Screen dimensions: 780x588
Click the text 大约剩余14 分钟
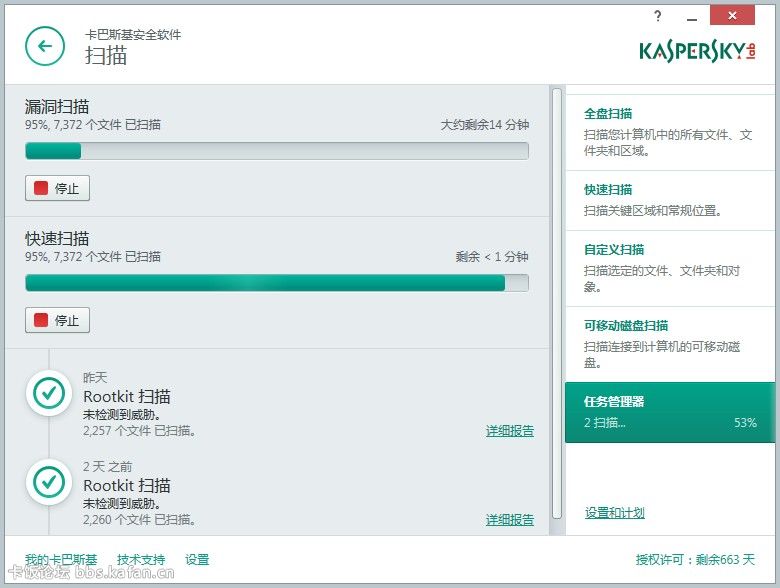[x=485, y=125]
